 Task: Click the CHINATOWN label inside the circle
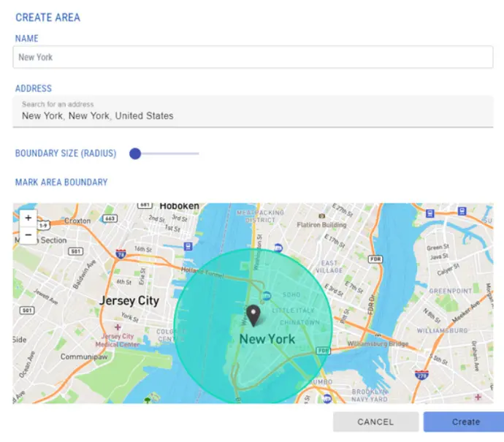[300, 322]
